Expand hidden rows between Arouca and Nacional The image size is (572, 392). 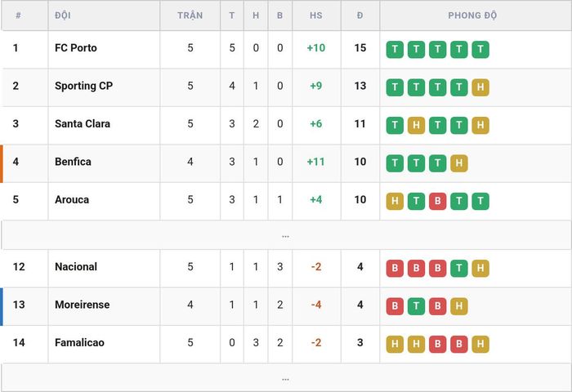(286, 235)
